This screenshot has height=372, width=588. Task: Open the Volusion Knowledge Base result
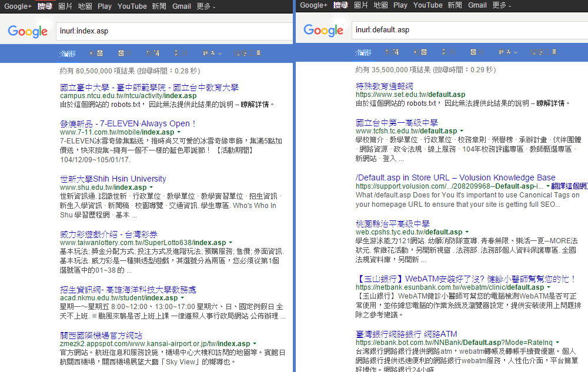(456, 177)
